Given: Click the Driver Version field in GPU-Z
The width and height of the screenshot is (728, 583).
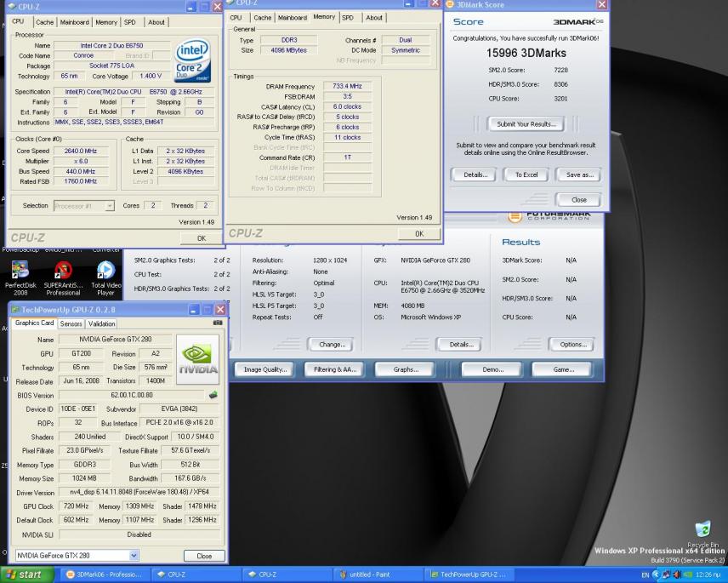Looking at the screenshot, I should 139,491.
